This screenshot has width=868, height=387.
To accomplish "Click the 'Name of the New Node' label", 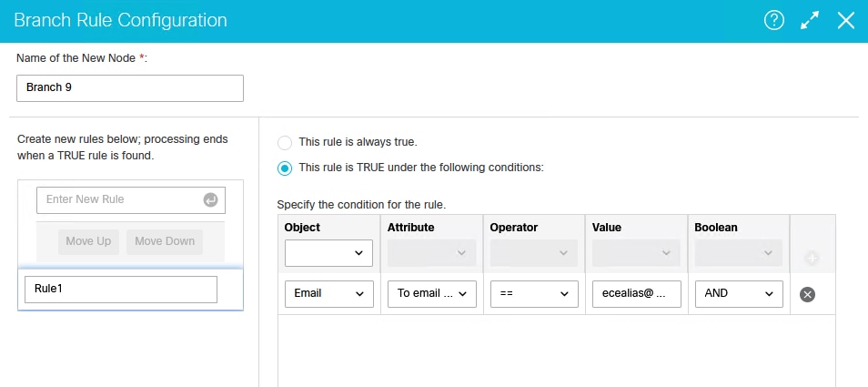I will (82, 58).
